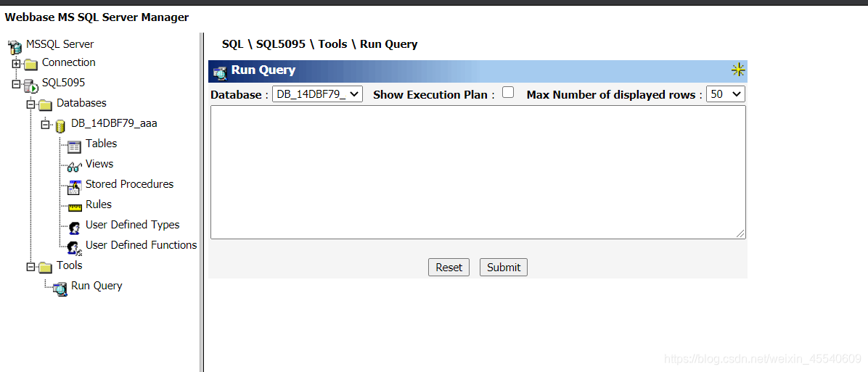Select SQL5095 in the tree
Screen dimensions: 868x372
pos(64,83)
